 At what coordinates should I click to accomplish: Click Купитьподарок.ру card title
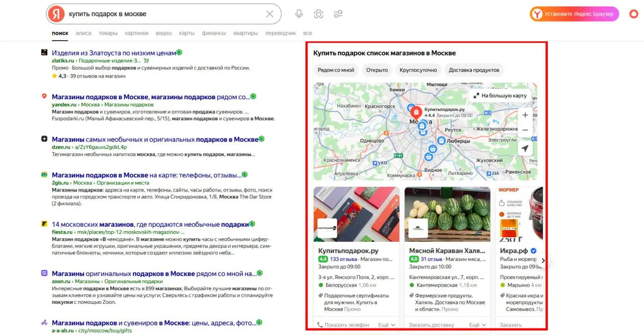348,250
